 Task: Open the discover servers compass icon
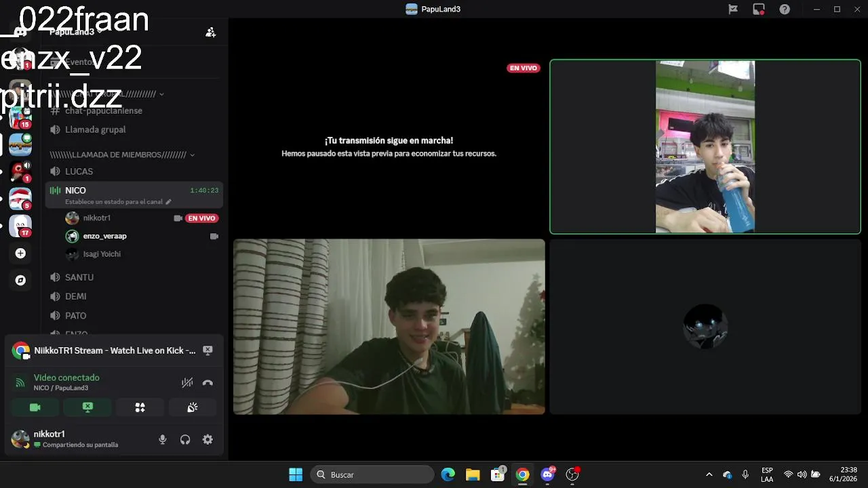pos(20,280)
